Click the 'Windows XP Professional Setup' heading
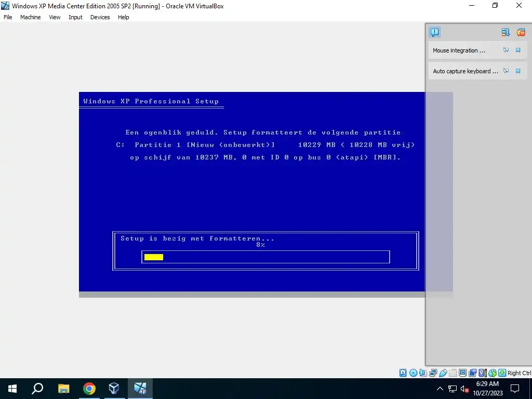The image size is (532, 399). point(151,101)
